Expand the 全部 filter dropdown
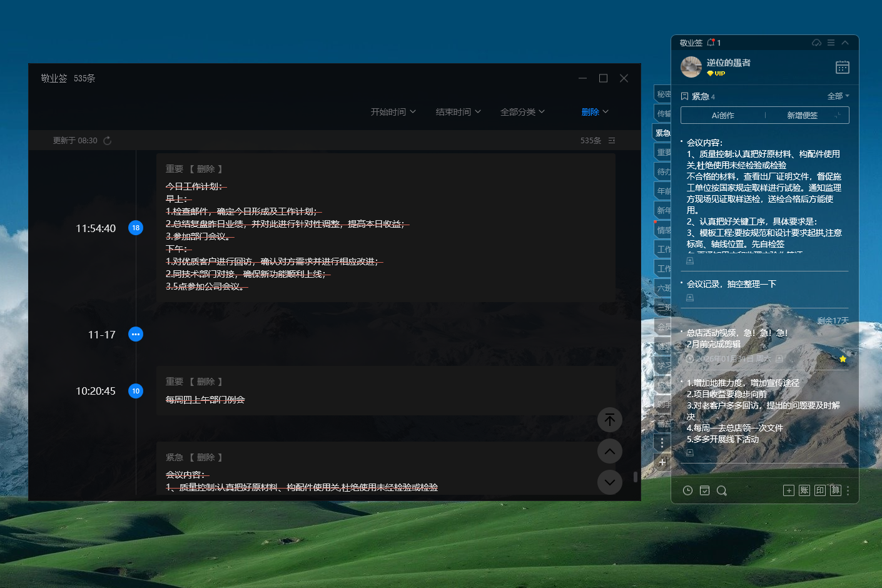Image resolution: width=882 pixels, height=588 pixels. 838,96
